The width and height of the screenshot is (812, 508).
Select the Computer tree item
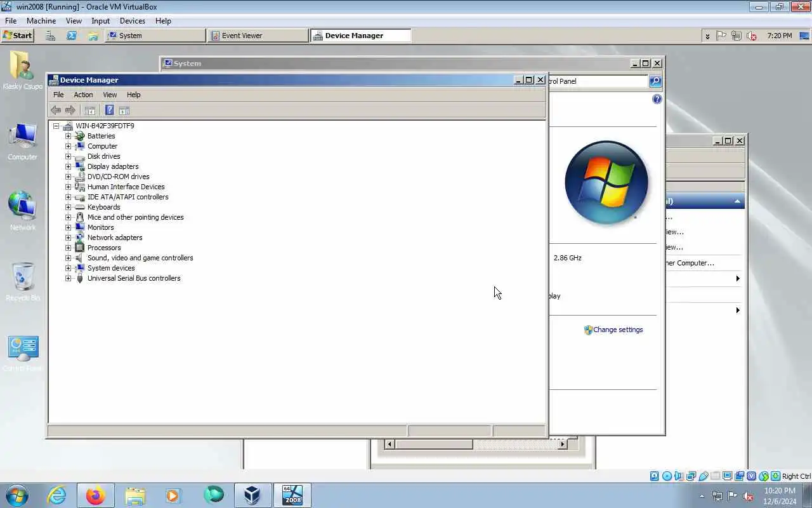(x=102, y=146)
